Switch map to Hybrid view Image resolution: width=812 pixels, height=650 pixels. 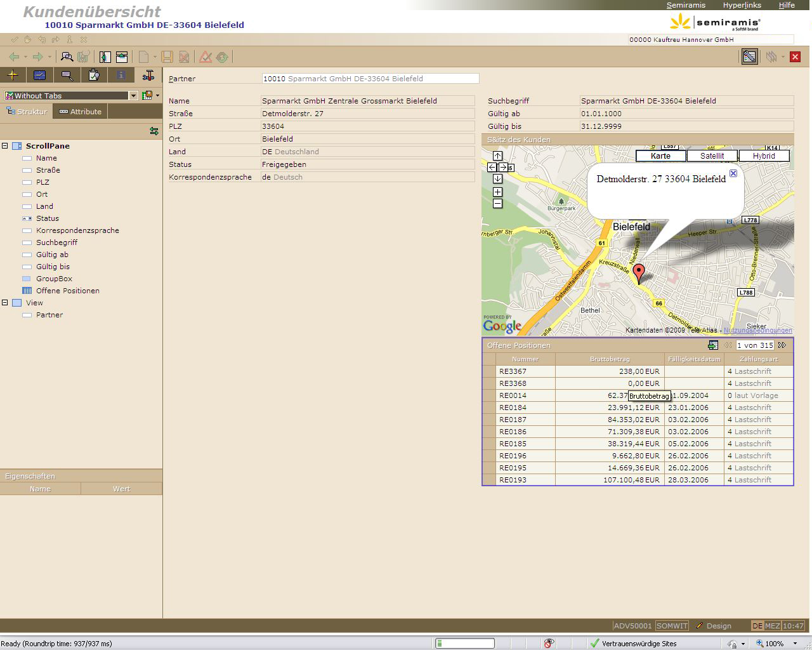(x=764, y=156)
